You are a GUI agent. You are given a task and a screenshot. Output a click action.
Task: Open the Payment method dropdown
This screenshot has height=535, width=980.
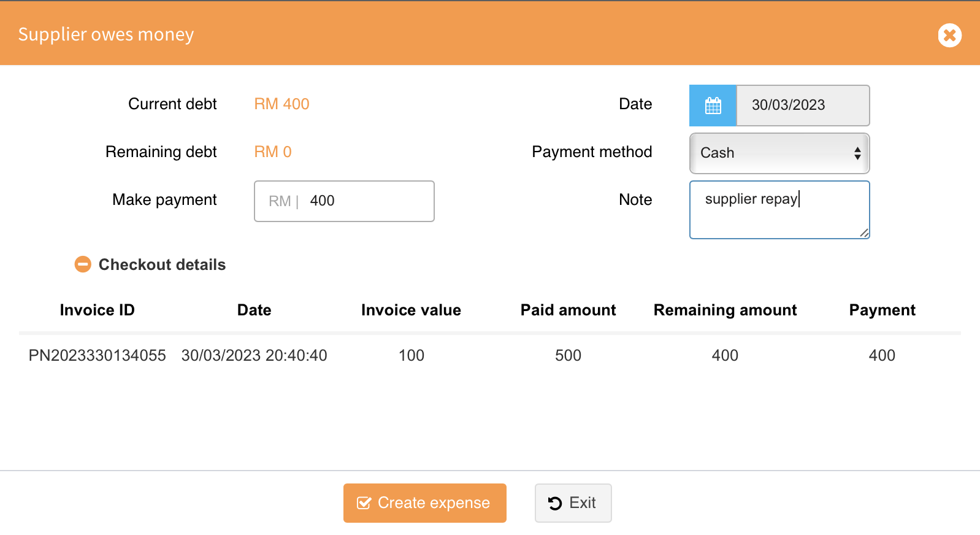coord(779,153)
